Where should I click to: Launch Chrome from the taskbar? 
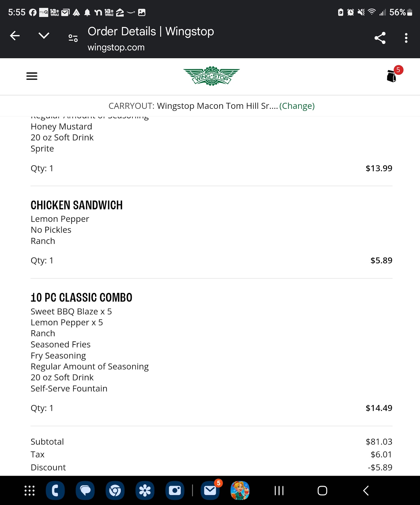115,490
